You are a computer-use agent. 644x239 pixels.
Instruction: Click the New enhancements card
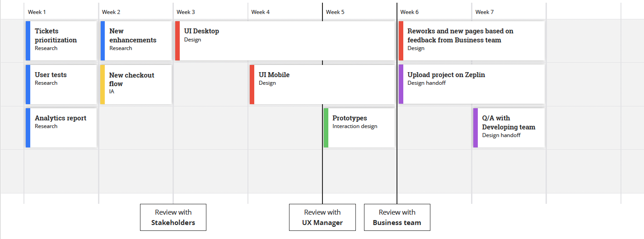(136, 40)
